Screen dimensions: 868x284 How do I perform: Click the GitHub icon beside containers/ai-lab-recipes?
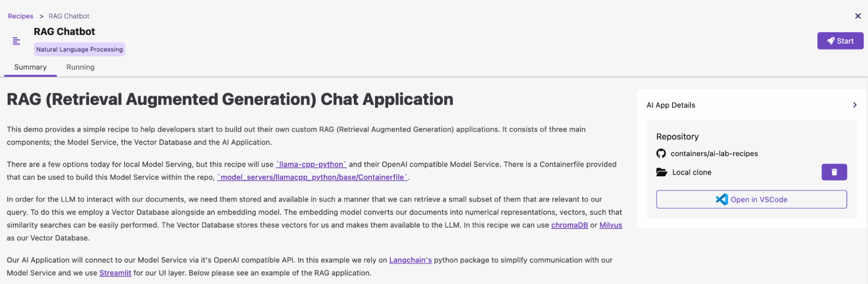pos(661,154)
